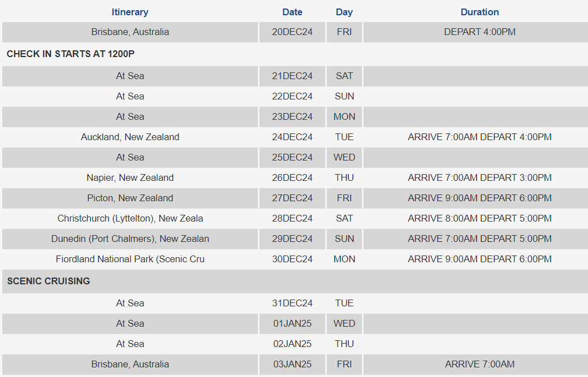
Task: Select the Christchurch (Lyttelton) itinerary cell
Action: [x=130, y=219]
